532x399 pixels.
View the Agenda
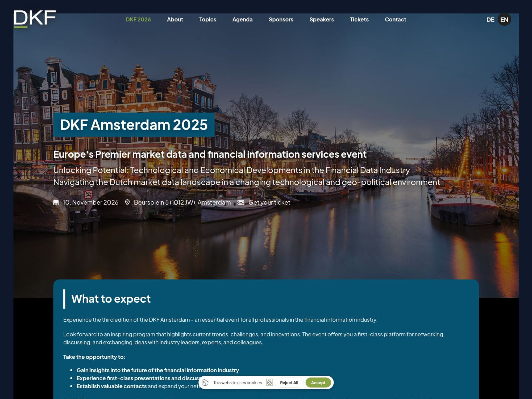click(x=242, y=19)
